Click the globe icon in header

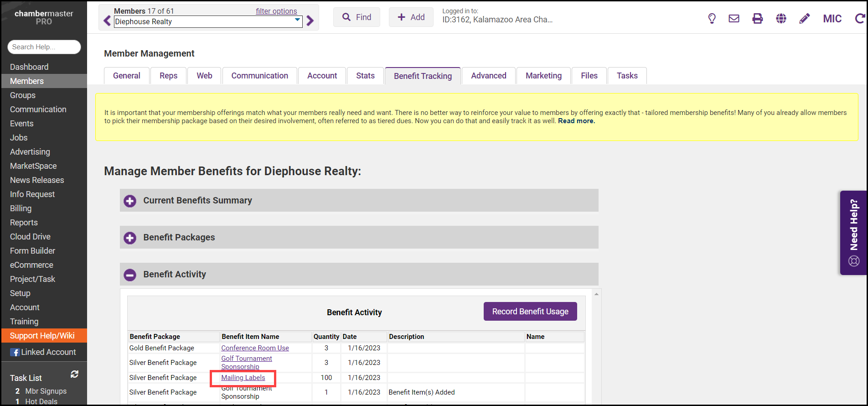[781, 18]
